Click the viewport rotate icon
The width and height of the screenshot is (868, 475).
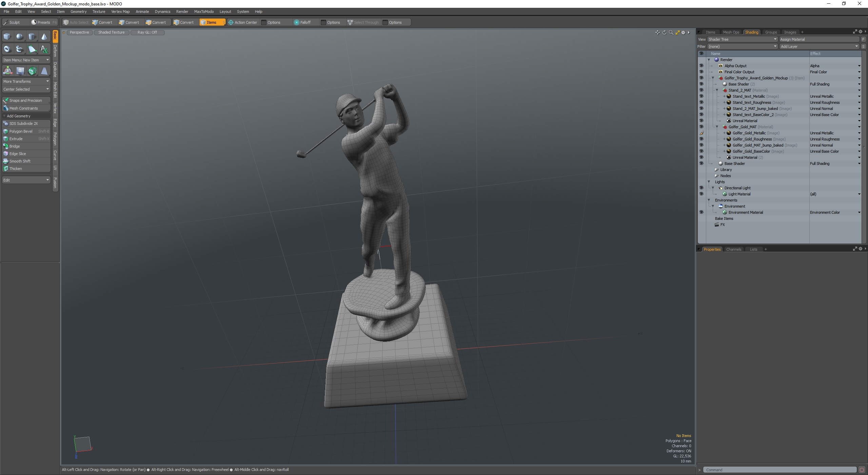click(x=664, y=33)
